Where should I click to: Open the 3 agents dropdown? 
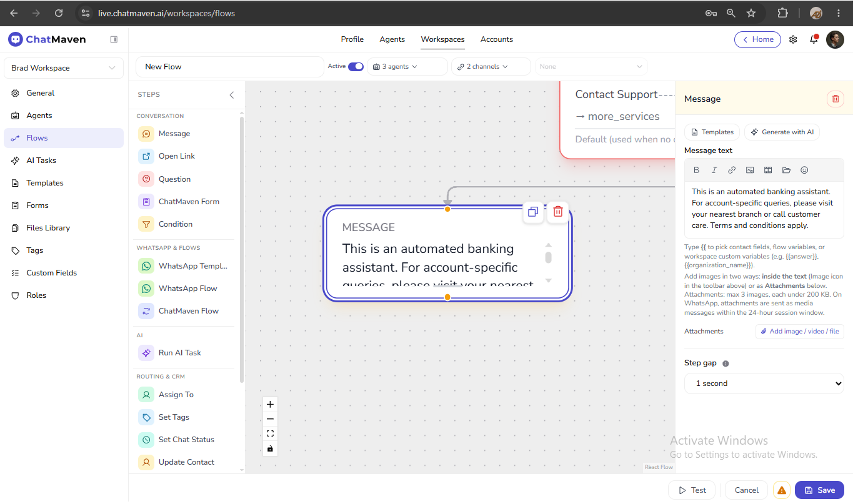pos(407,67)
